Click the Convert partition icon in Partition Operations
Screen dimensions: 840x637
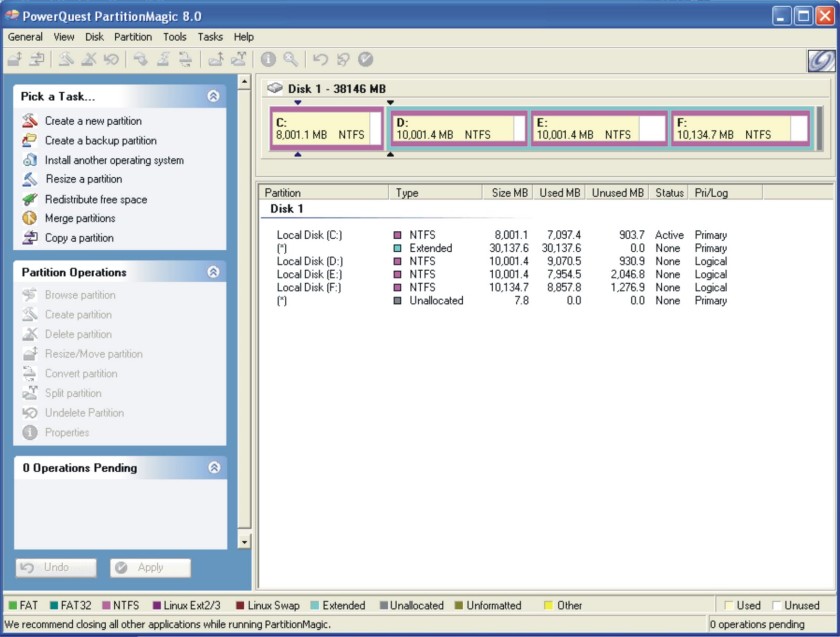click(x=30, y=373)
